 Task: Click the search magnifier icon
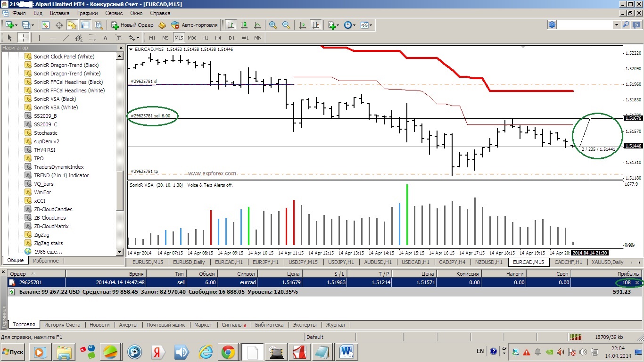[x=626, y=25]
